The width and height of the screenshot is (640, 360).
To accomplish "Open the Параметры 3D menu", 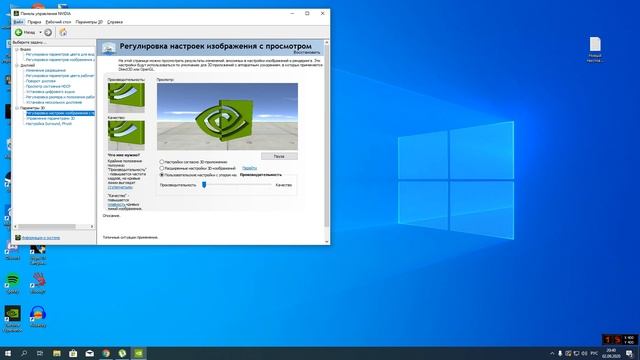I will tap(89, 22).
